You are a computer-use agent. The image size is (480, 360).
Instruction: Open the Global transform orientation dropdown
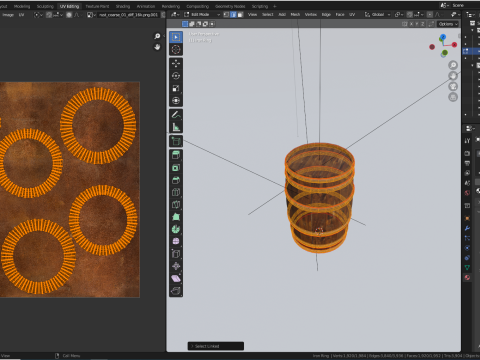(x=377, y=14)
